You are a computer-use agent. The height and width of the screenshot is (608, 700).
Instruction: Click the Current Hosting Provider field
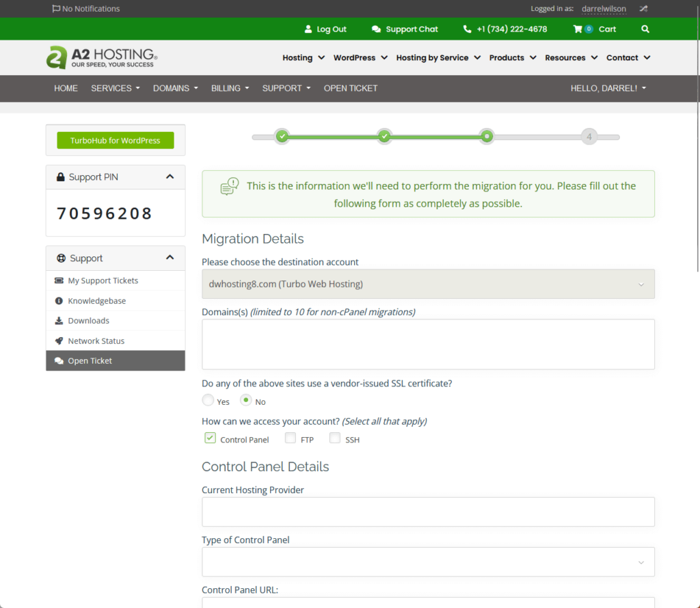coord(428,512)
